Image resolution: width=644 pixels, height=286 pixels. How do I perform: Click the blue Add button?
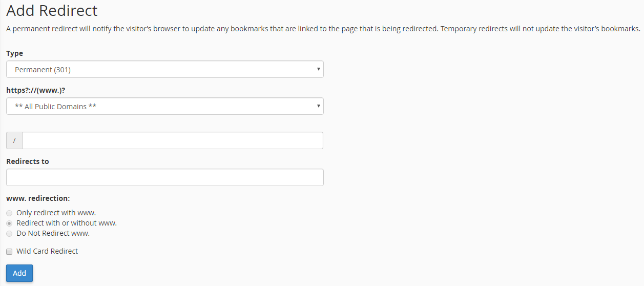(x=19, y=273)
